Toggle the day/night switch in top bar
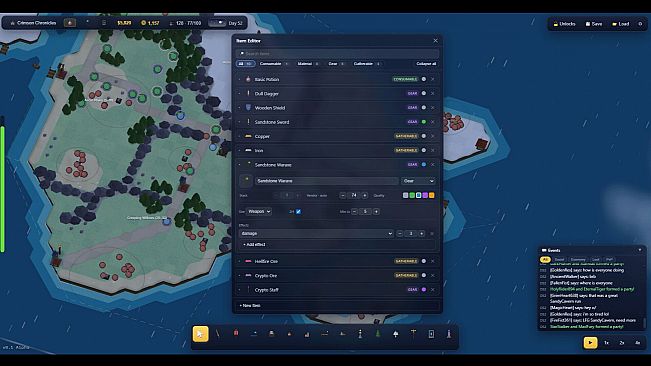The image size is (651, 366). pyautogui.click(x=217, y=23)
